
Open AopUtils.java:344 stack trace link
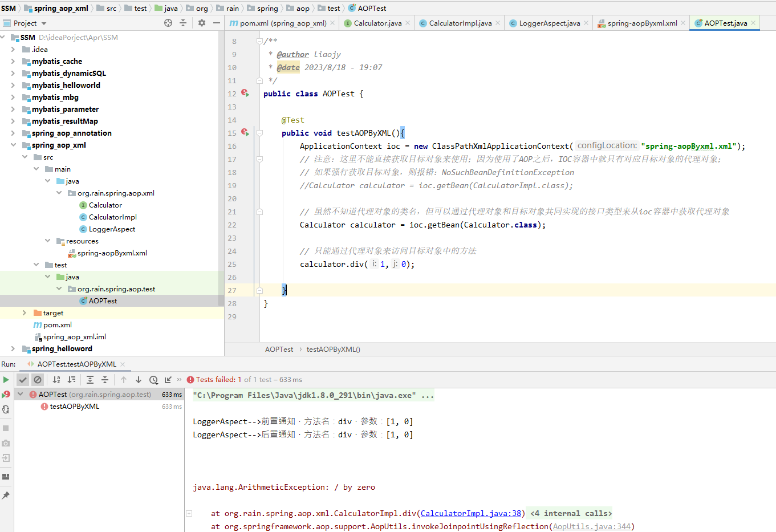coord(592,527)
